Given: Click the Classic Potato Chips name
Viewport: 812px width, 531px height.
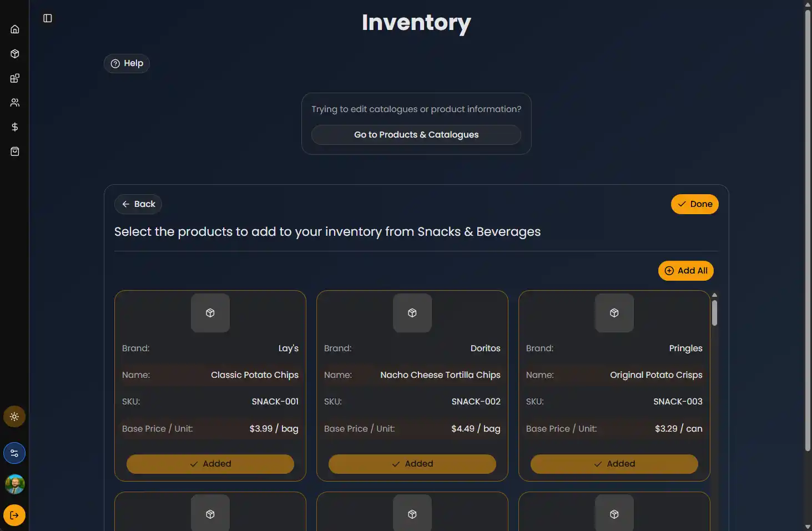Looking at the screenshot, I should pos(255,375).
